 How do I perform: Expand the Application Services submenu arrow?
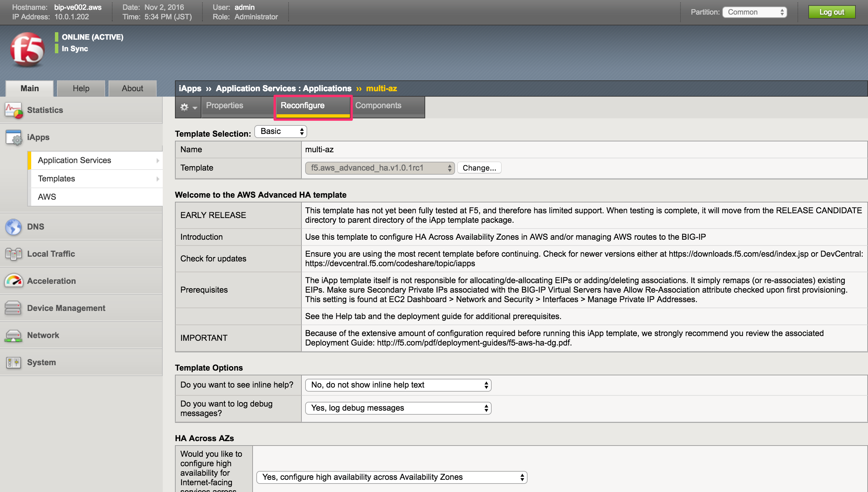click(x=158, y=160)
